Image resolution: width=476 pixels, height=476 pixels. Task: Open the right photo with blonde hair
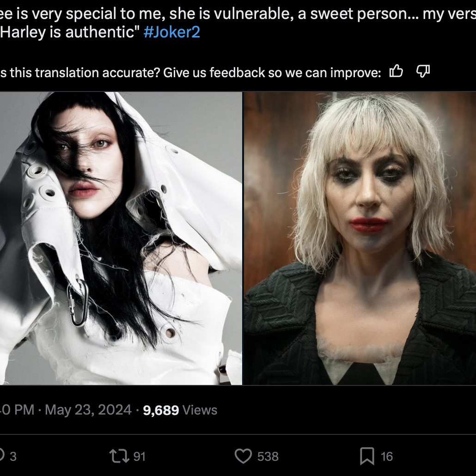360,238
